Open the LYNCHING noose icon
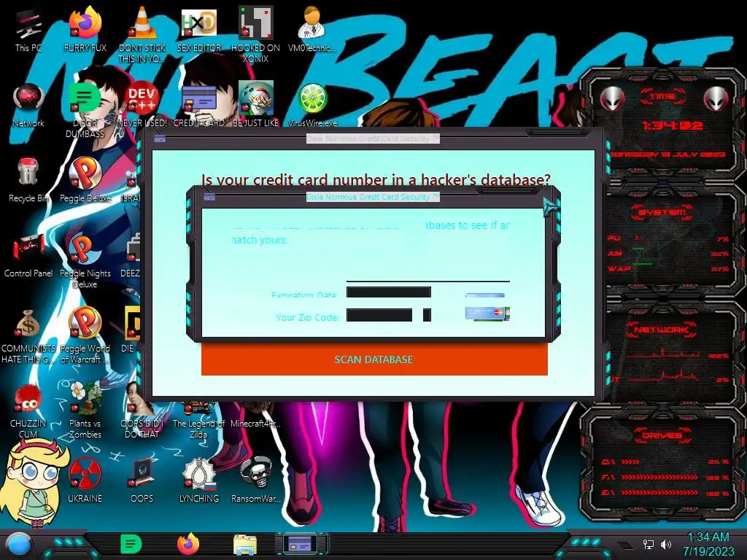This screenshot has height=560, width=747. (x=198, y=480)
